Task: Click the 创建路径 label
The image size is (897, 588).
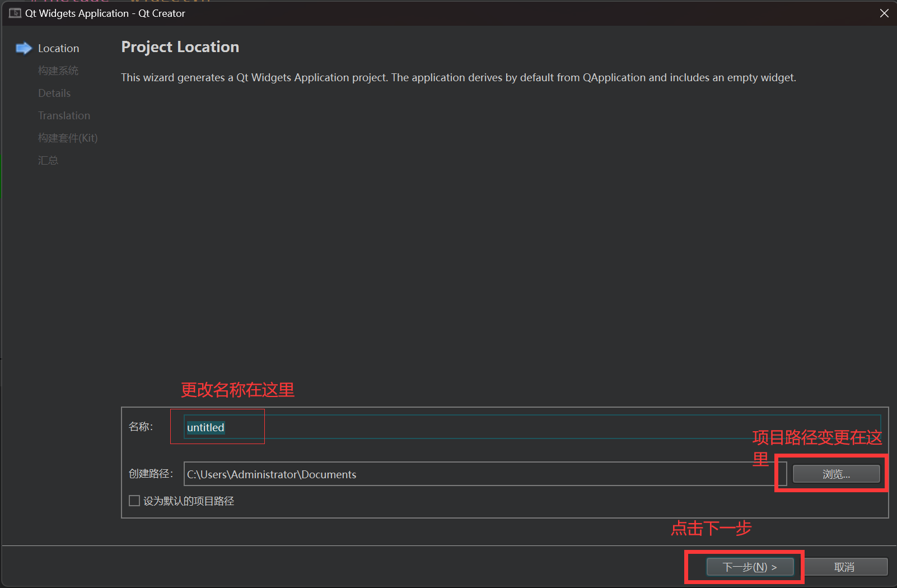Action: tap(151, 474)
